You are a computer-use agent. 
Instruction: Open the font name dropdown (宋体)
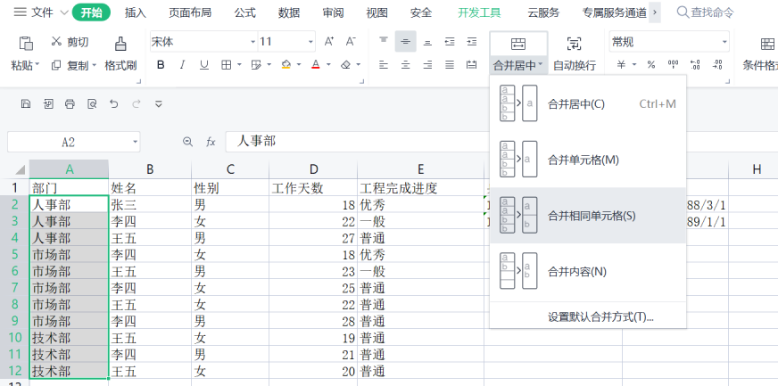tap(254, 42)
